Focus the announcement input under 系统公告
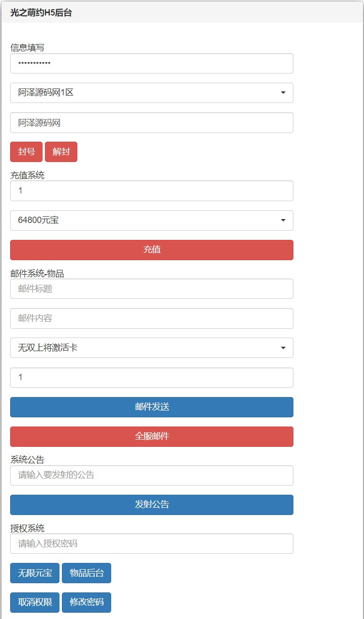The width and height of the screenshot is (364, 619). tap(152, 475)
